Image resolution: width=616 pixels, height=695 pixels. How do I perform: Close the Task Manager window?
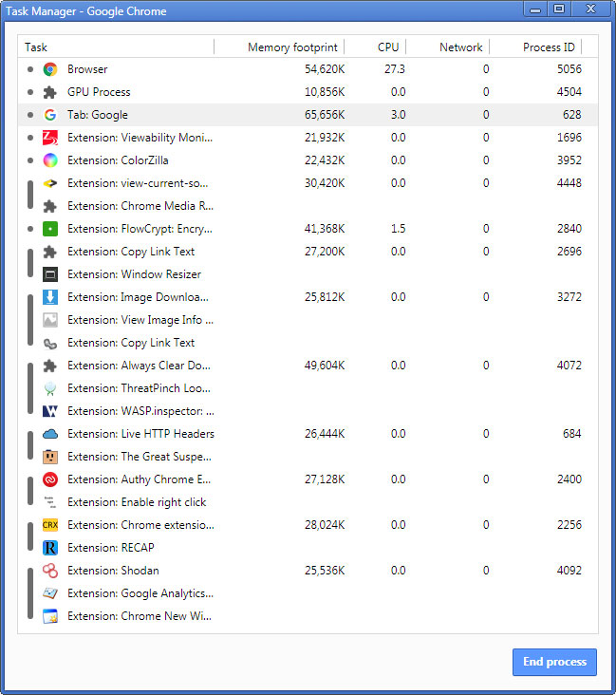click(x=590, y=9)
